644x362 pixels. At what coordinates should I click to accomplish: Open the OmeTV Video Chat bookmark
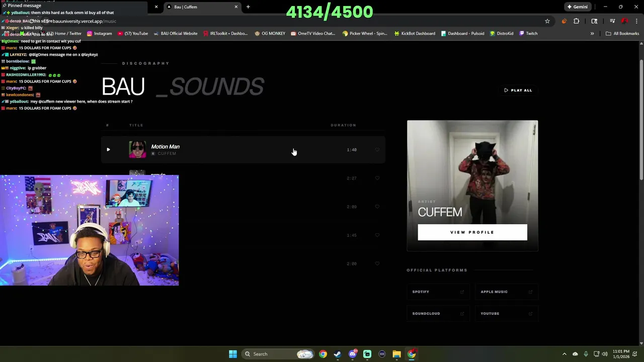click(312, 33)
